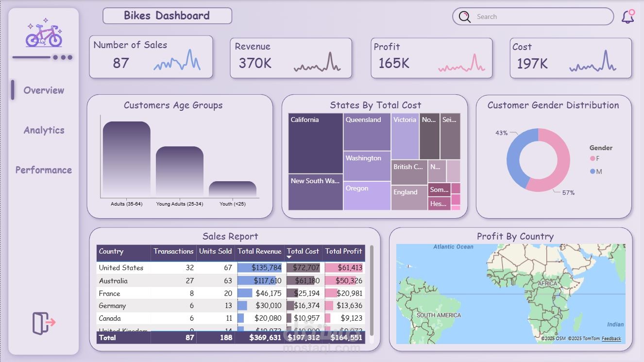Select the Canada table row
Viewport: 644px width, 362px height.
(x=231, y=318)
